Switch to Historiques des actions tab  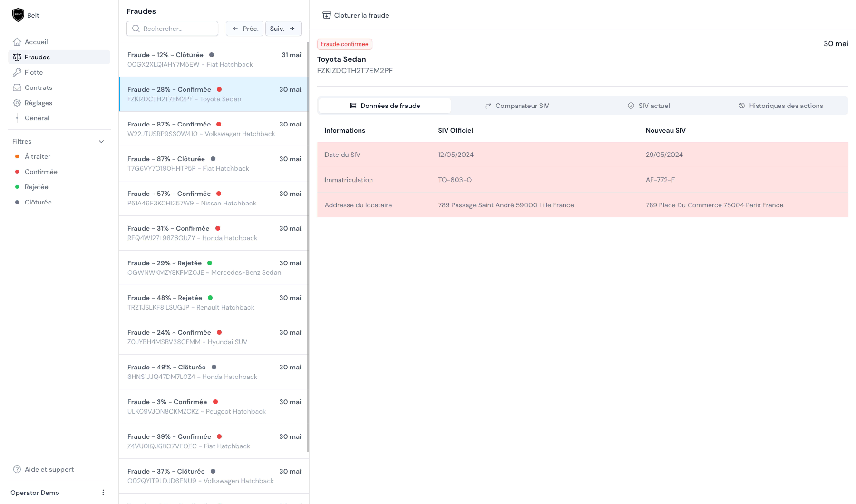pos(781,106)
